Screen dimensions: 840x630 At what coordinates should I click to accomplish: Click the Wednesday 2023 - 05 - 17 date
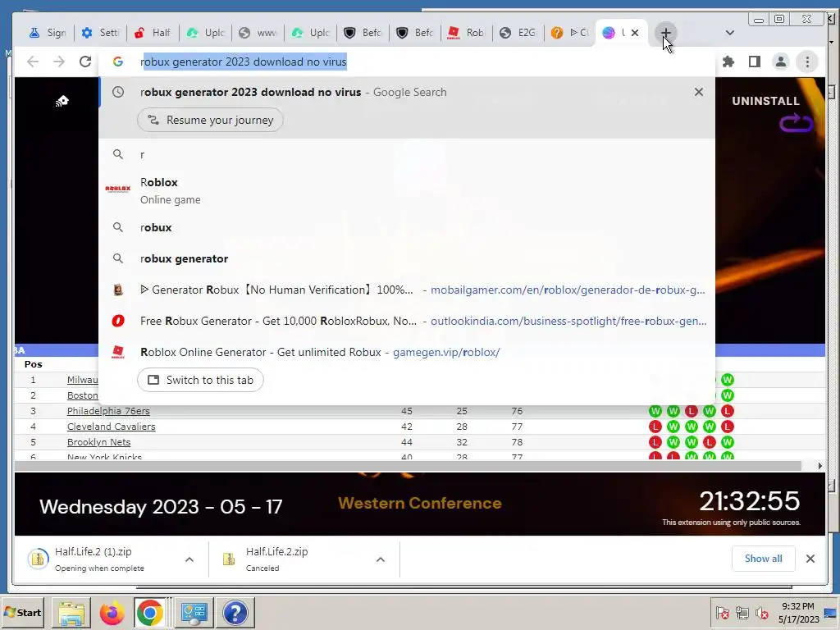(161, 507)
